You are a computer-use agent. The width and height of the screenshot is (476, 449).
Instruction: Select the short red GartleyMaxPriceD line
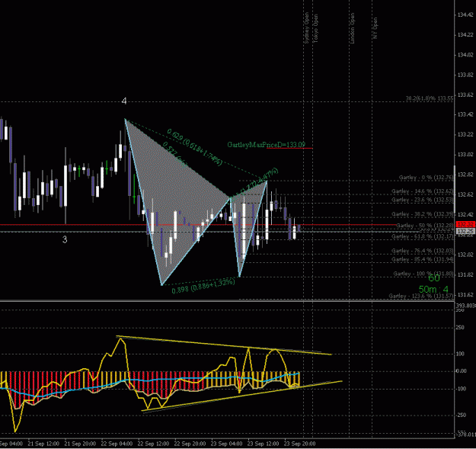pos(289,148)
